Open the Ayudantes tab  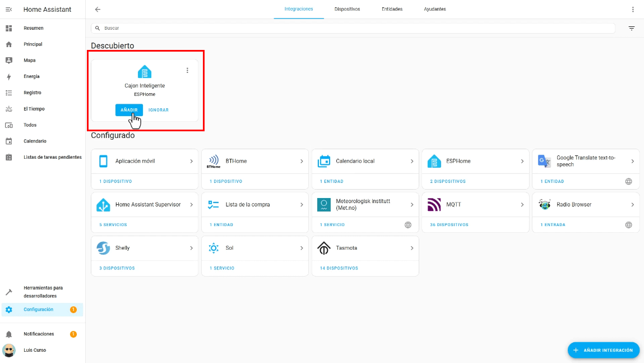[435, 10]
